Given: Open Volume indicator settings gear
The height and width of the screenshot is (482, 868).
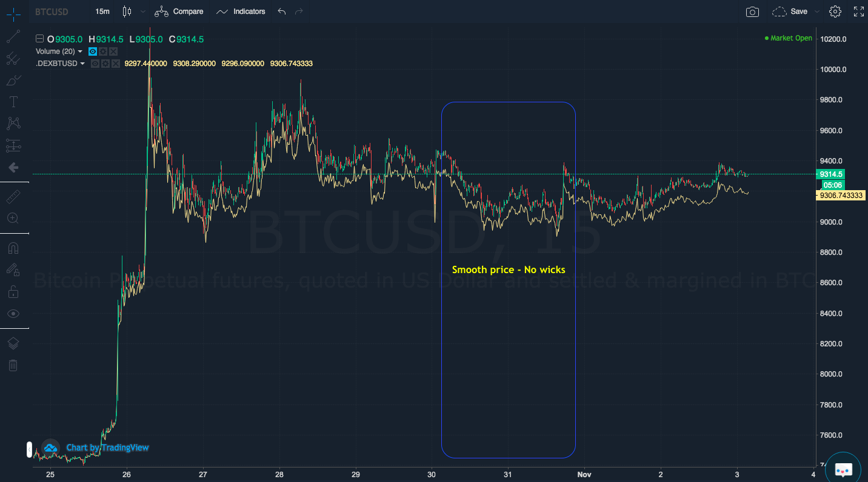Looking at the screenshot, I should (x=103, y=51).
